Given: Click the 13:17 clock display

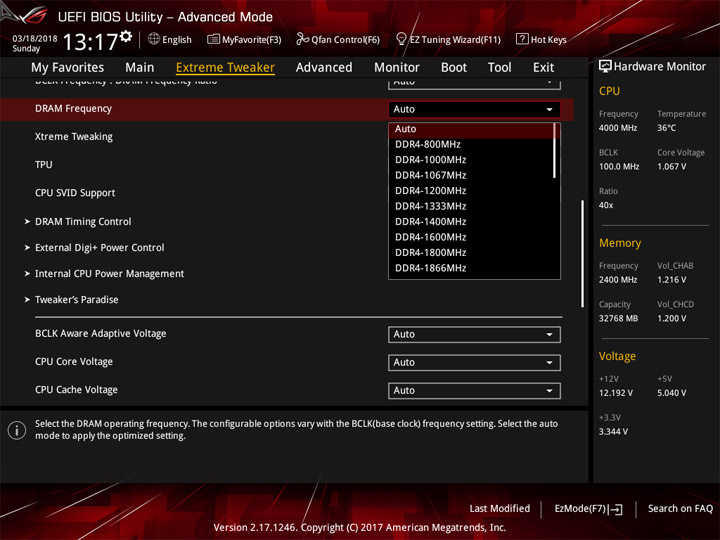Looking at the screenshot, I should click(90, 42).
